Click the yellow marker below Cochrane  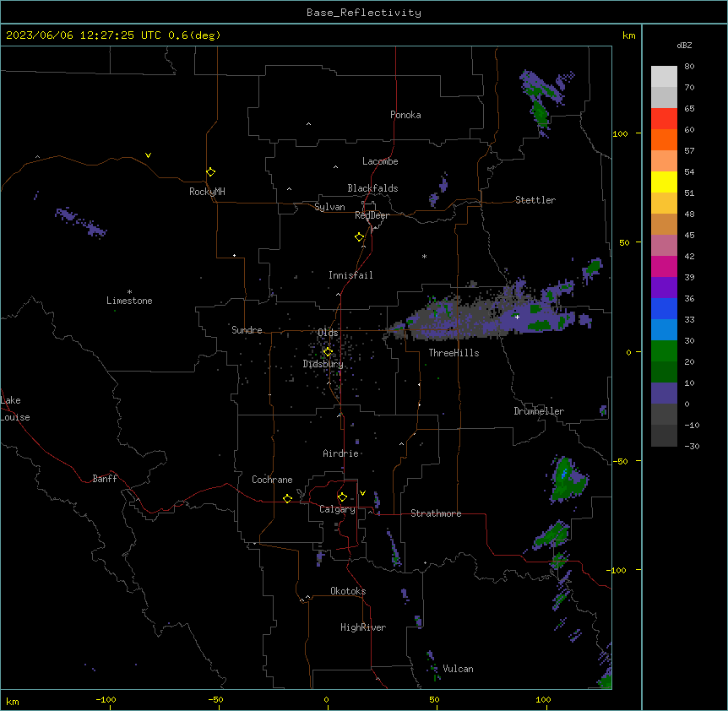(287, 498)
